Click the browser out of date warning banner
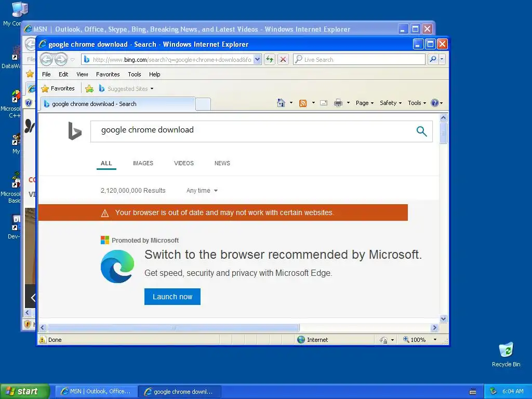The width and height of the screenshot is (532, 399). click(223, 212)
